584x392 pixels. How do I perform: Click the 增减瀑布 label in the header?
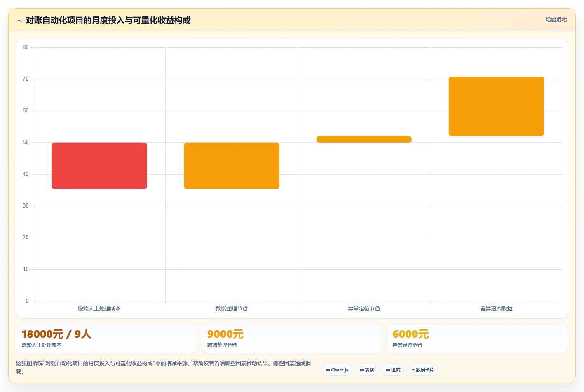(x=556, y=20)
